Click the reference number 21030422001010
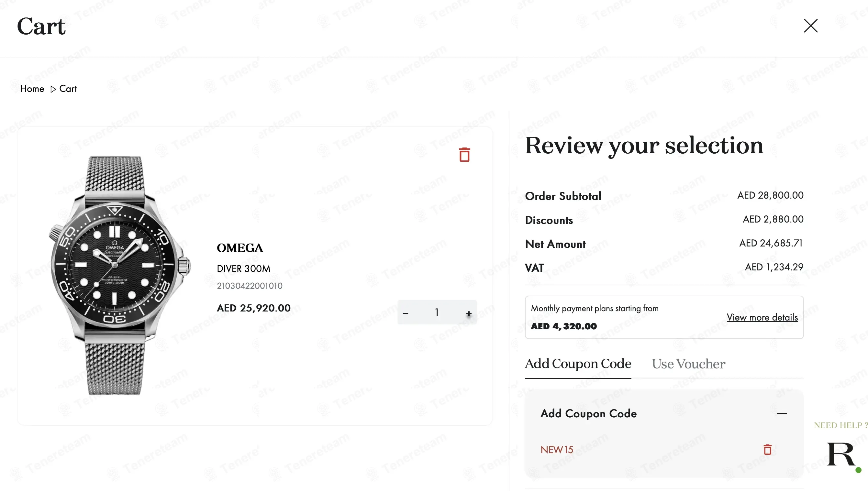 point(250,286)
